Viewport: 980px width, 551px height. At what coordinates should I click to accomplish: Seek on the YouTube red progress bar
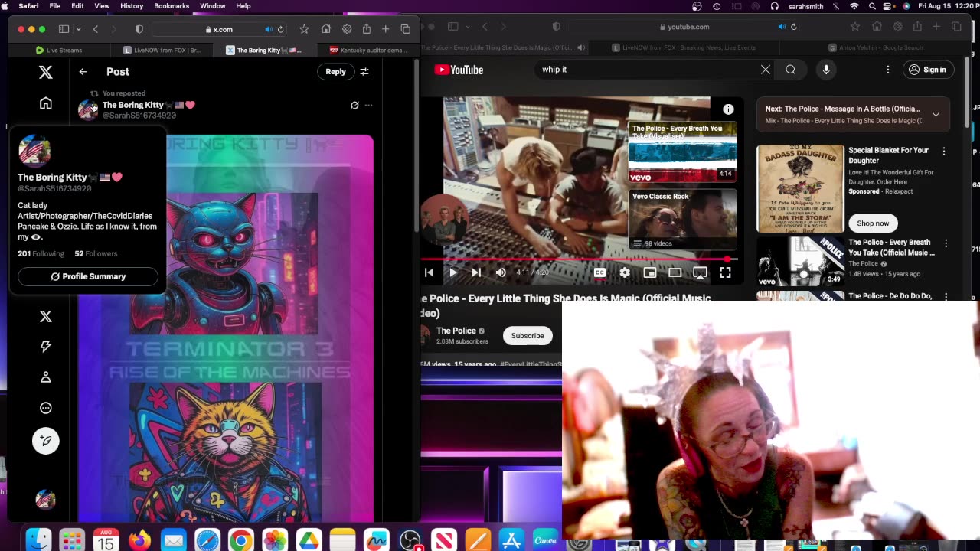581,259
